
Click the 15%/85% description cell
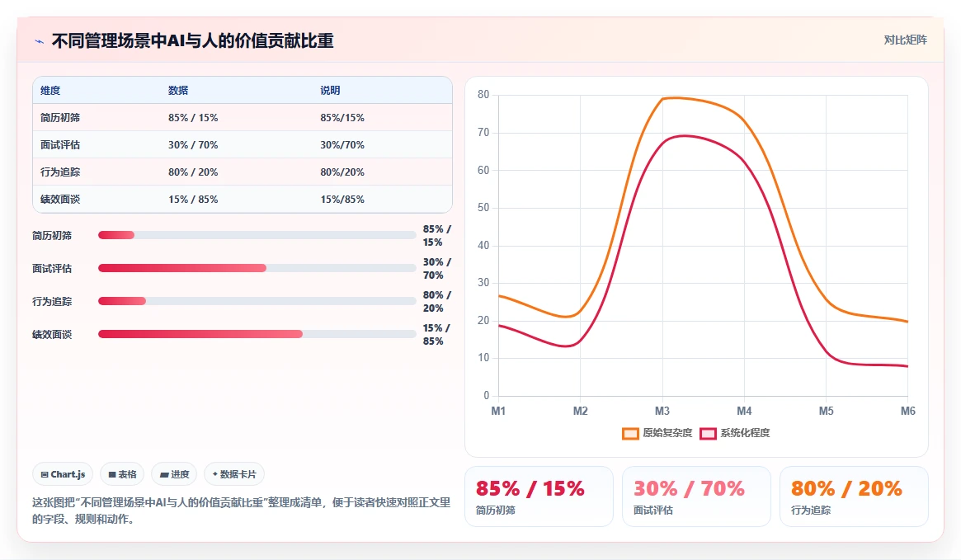pos(342,200)
